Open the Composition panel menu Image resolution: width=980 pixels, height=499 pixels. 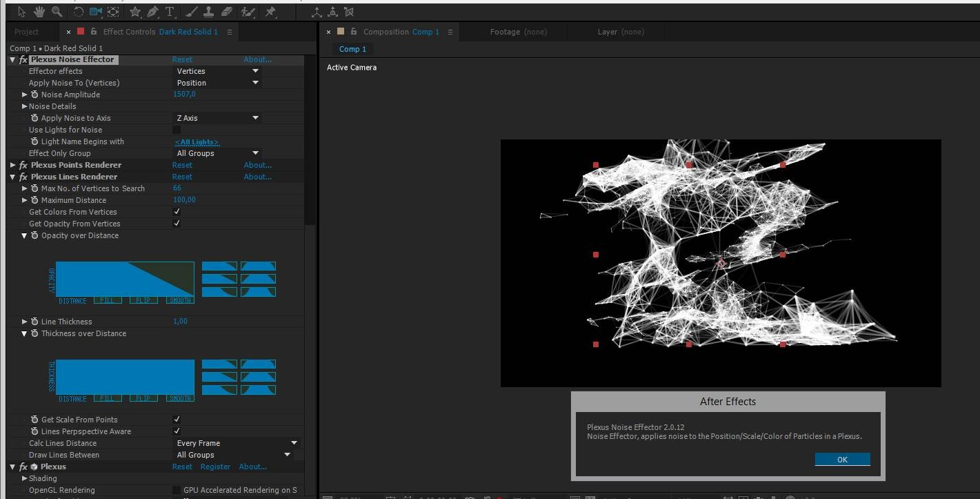coord(450,32)
